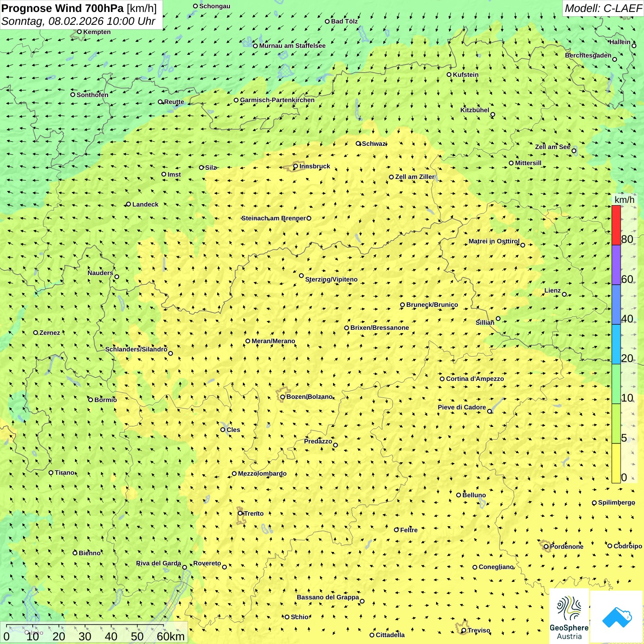Click the Bormio city marker

click(x=91, y=400)
